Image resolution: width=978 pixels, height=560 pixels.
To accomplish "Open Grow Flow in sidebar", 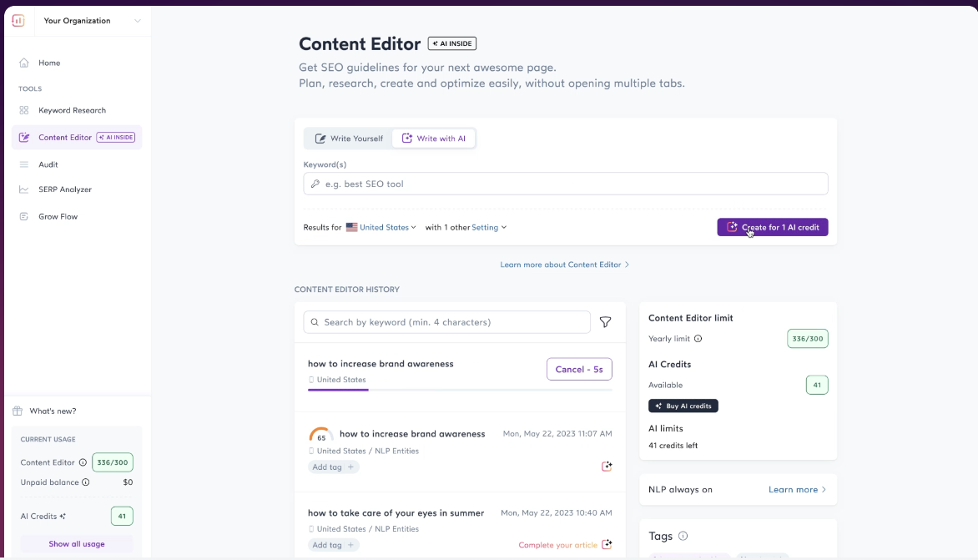I will 58,217.
